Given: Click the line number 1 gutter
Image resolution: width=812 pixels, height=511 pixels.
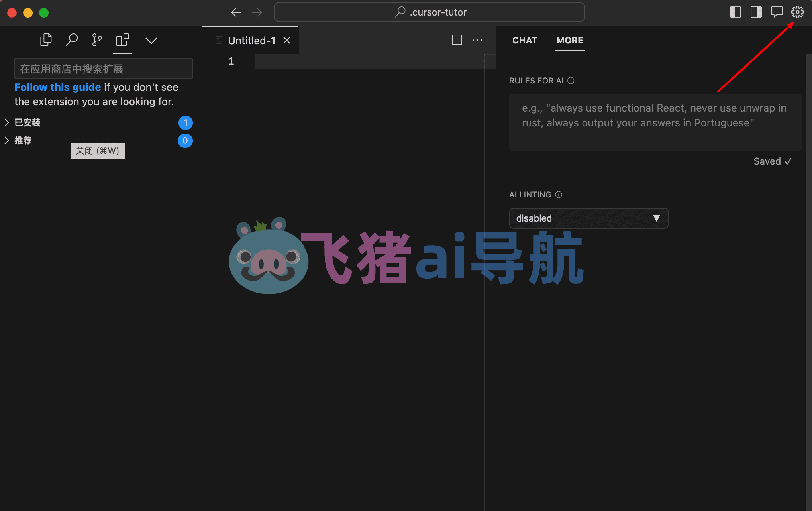Looking at the screenshot, I should [231, 61].
